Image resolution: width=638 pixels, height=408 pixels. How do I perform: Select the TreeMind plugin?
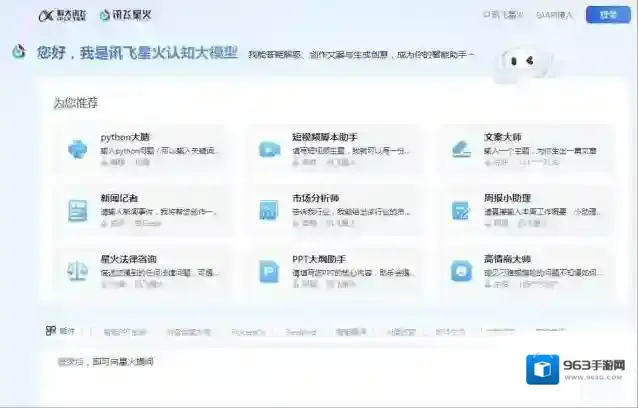[x=301, y=332]
